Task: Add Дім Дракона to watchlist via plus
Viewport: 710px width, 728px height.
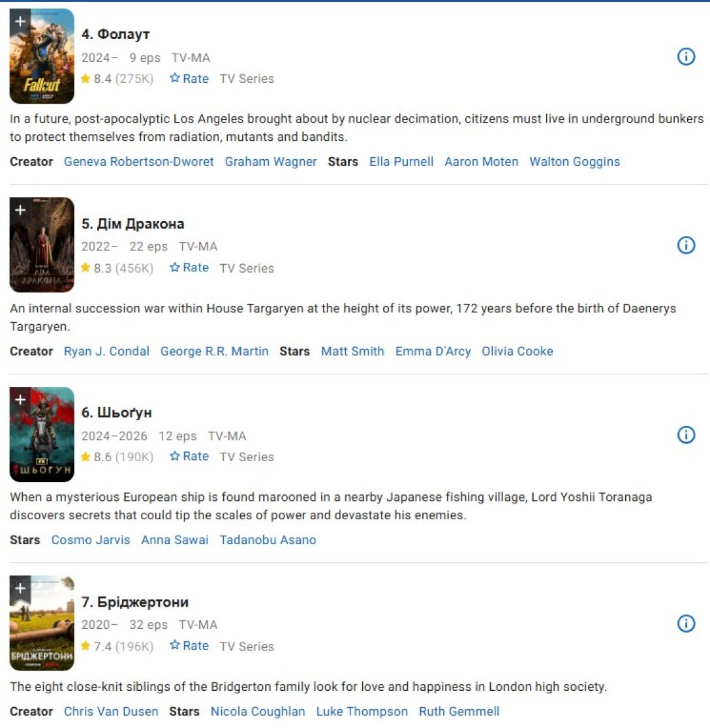Action: (20, 210)
